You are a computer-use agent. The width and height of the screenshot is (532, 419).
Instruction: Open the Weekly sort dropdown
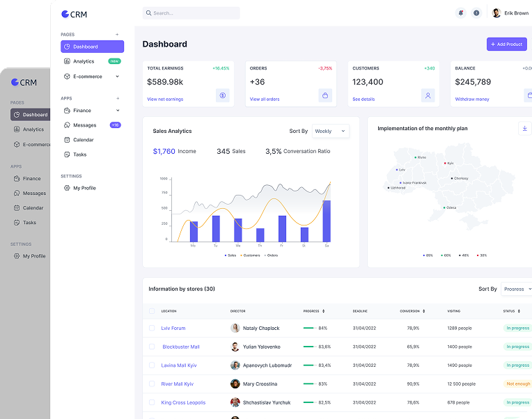331,131
